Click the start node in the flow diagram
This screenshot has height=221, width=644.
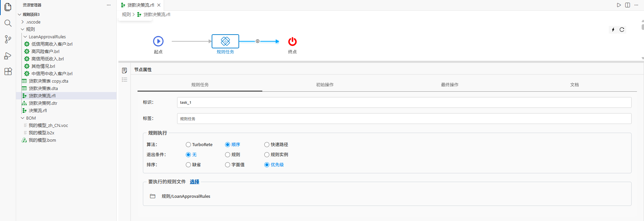pyautogui.click(x=158, y=41)
